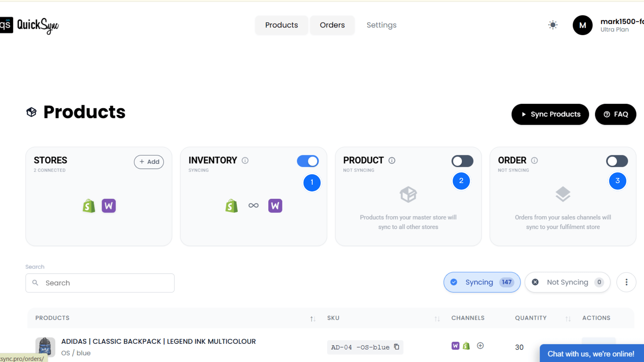Click the Shopify channel icon in the Adidas row

(x=466, y=346)
